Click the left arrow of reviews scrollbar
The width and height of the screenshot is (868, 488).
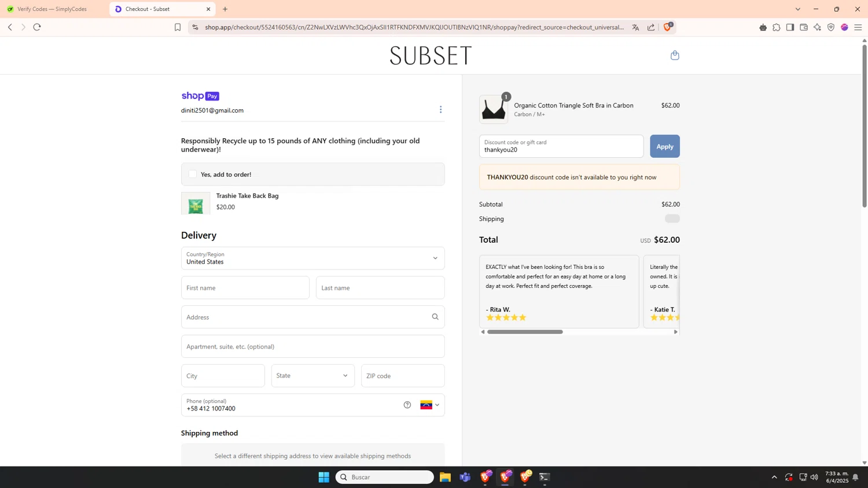click(x=483, y=332)
